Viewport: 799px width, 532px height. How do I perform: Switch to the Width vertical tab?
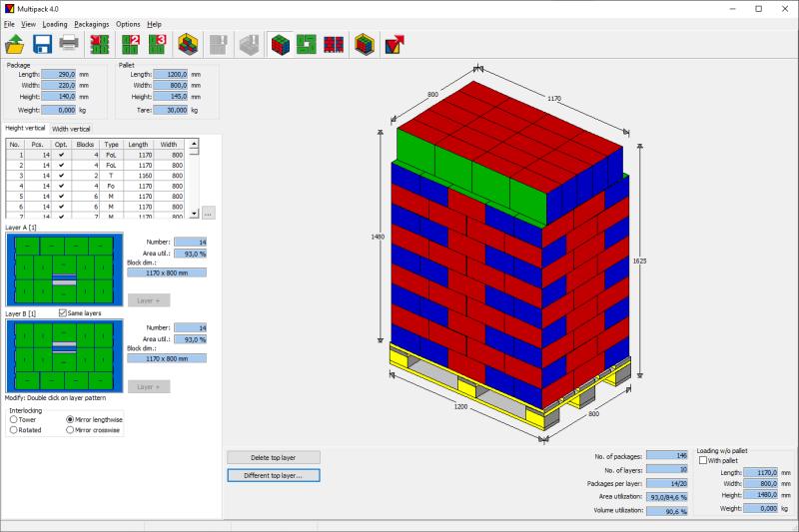point(71,129)
